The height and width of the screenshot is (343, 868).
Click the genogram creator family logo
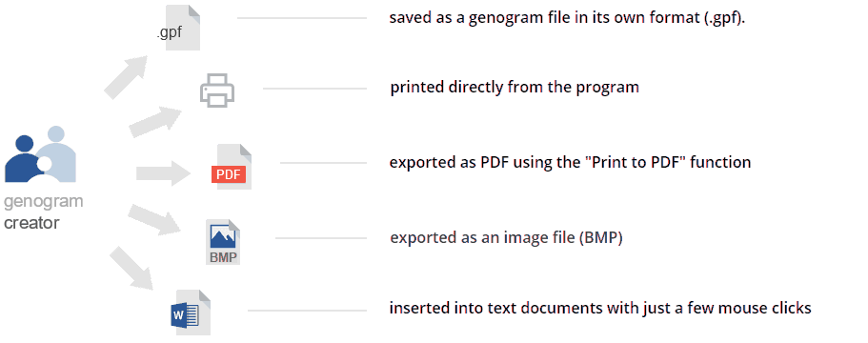(x=40, y=154)
